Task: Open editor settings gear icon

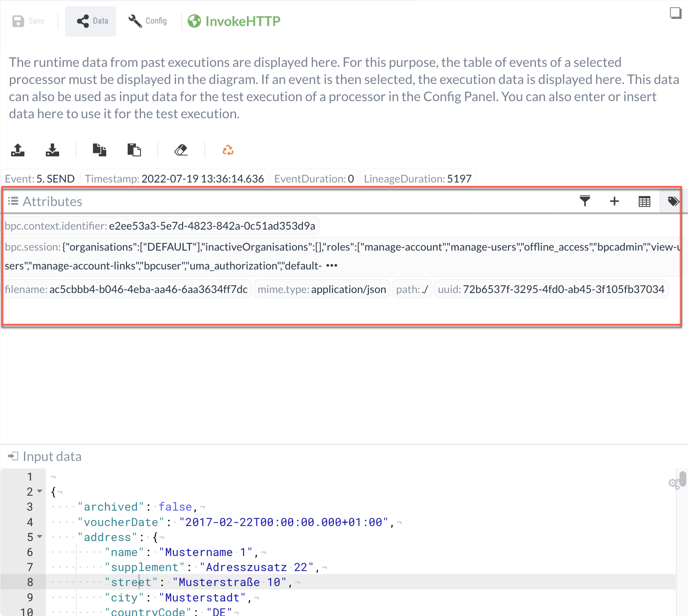Action: (x=674, y=484)
